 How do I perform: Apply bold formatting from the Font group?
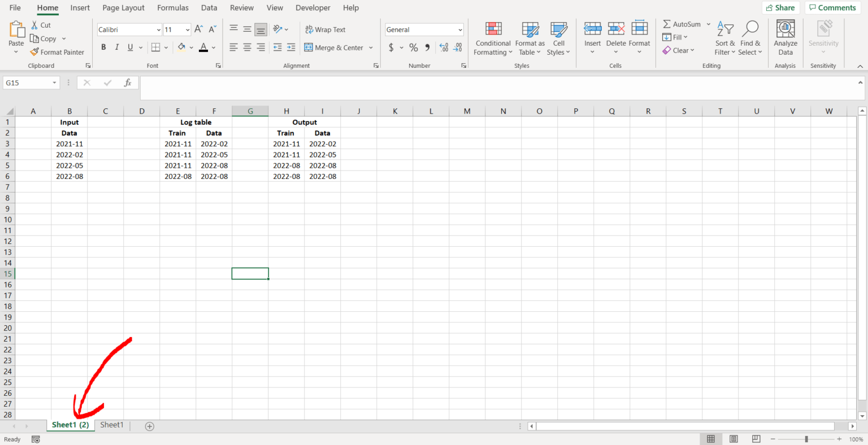(x=103, y=47)
